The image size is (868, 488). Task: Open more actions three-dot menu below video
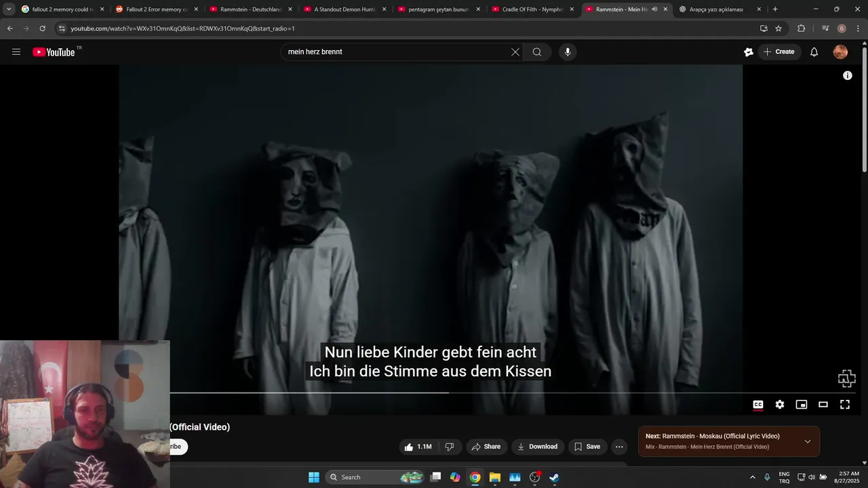(x=619, y=447)
